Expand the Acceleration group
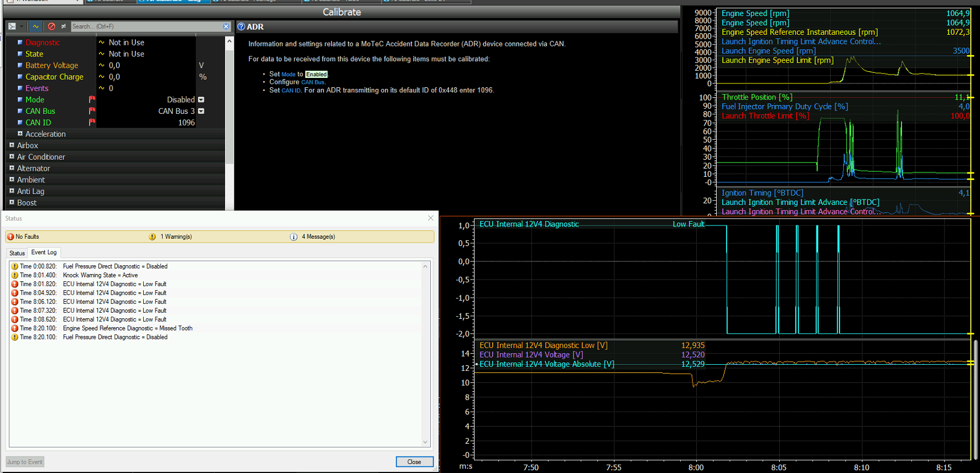 point(20,134)
